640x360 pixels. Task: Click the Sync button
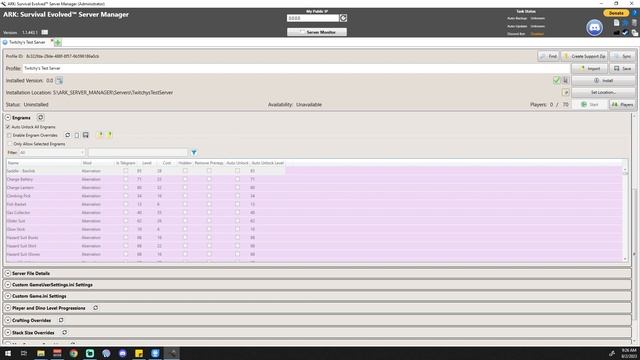[623, 56]
